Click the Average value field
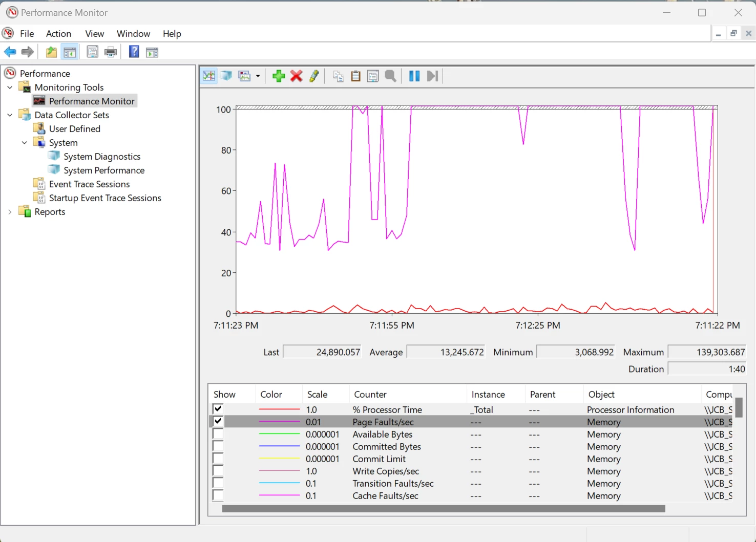This screenshot has height=542, width=756. pyautogui.click(x=446, y=352)
